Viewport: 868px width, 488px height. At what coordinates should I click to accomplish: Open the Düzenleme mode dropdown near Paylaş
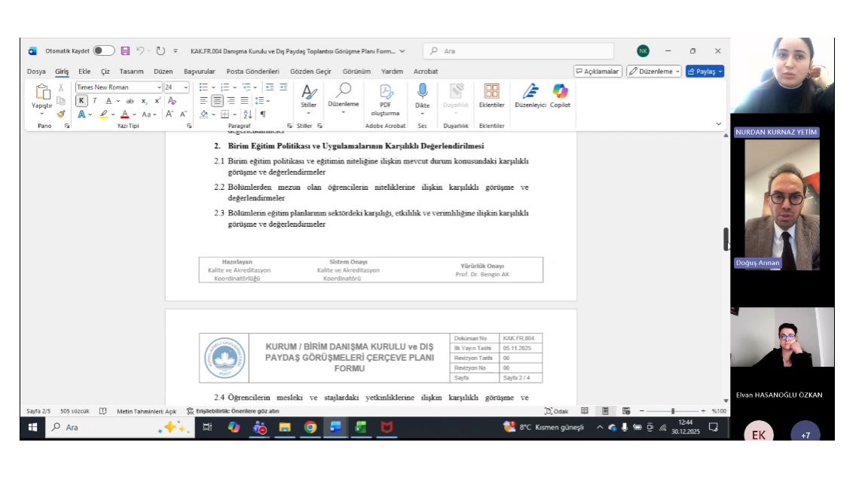[x=653, y=72]
